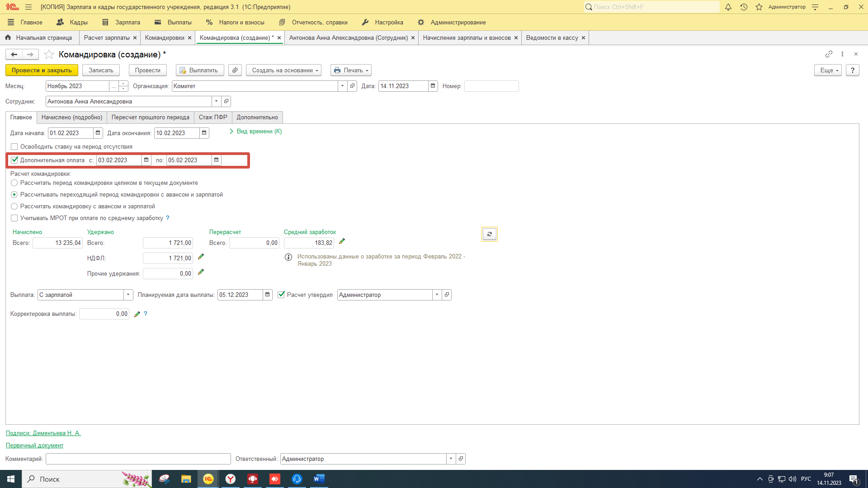Click Провести и закрыть button
Image resolution: width=868 pixels, height=488 pixels.
[x=42, y=70]
